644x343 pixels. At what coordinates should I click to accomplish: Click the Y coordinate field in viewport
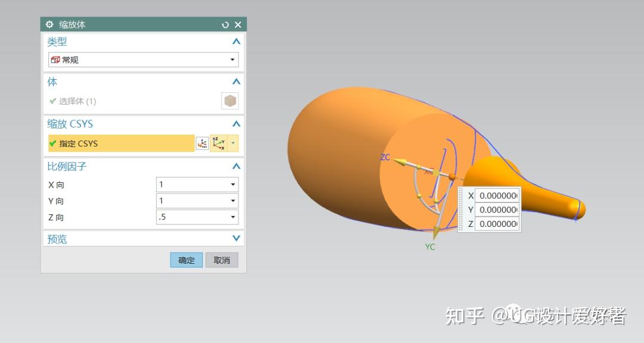497,210
